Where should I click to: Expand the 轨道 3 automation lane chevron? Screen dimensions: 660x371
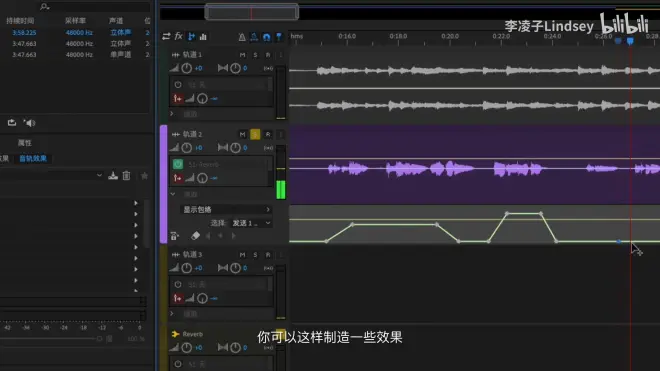tap(172, 314)
